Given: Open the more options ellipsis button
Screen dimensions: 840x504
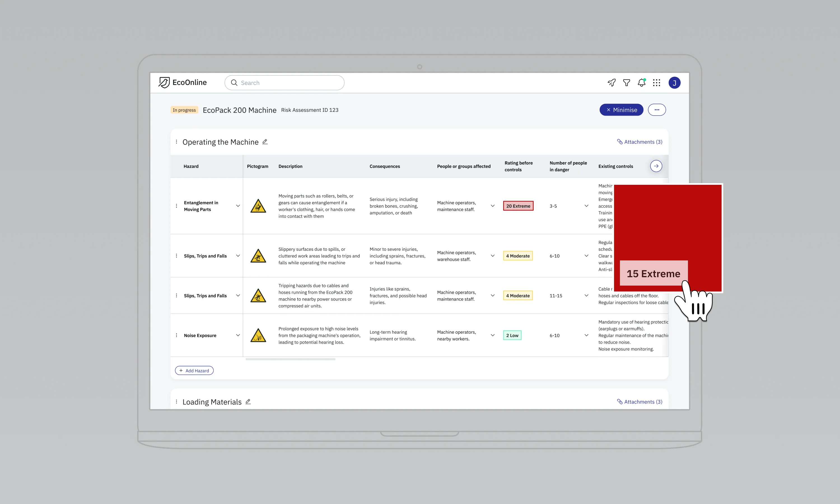Looking at the screenshot, I should point(657,110).
